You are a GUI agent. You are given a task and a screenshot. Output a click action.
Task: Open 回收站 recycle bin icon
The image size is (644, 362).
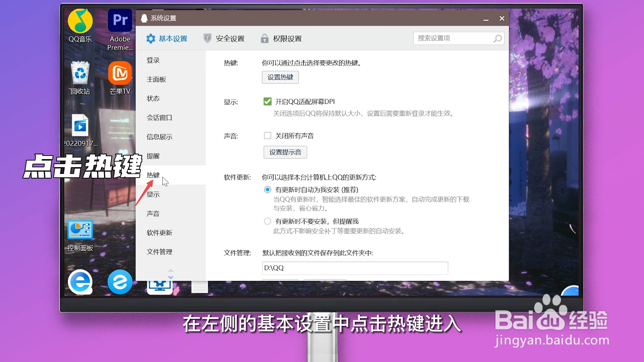point(80,78)
